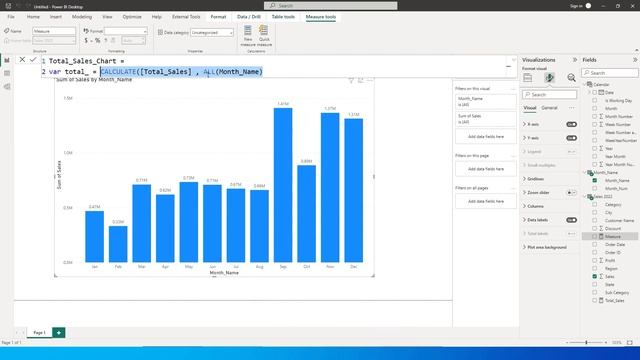Check the Is Working Day field
Image resolution: width=640 pixels, height=360 pixels.
pyautogui.click(x=595, y=100)
